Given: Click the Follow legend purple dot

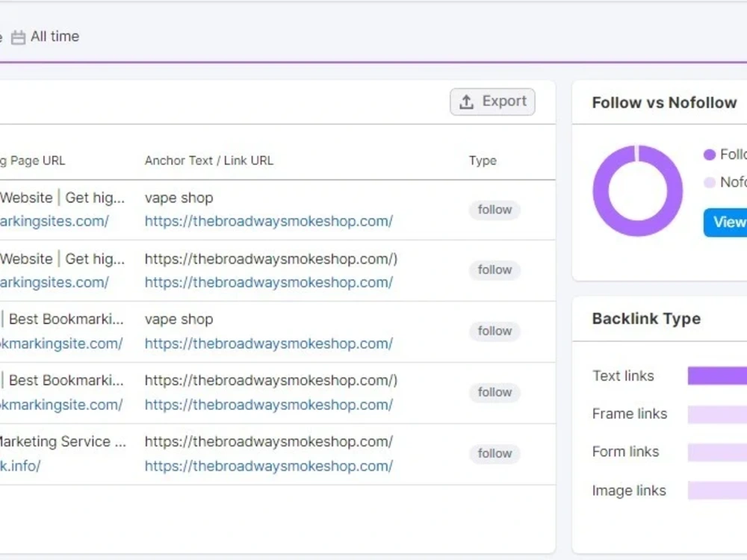Looking at the screenshot, I should click(710, 155).
